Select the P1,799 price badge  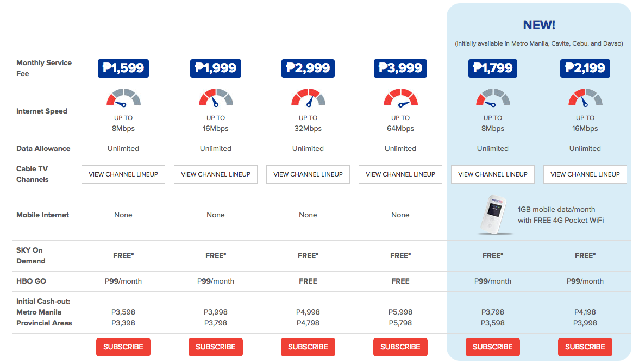pos(493,68)
